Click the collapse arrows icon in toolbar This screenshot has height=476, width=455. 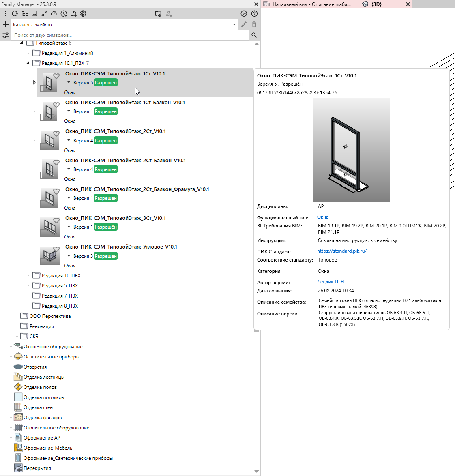44,13
